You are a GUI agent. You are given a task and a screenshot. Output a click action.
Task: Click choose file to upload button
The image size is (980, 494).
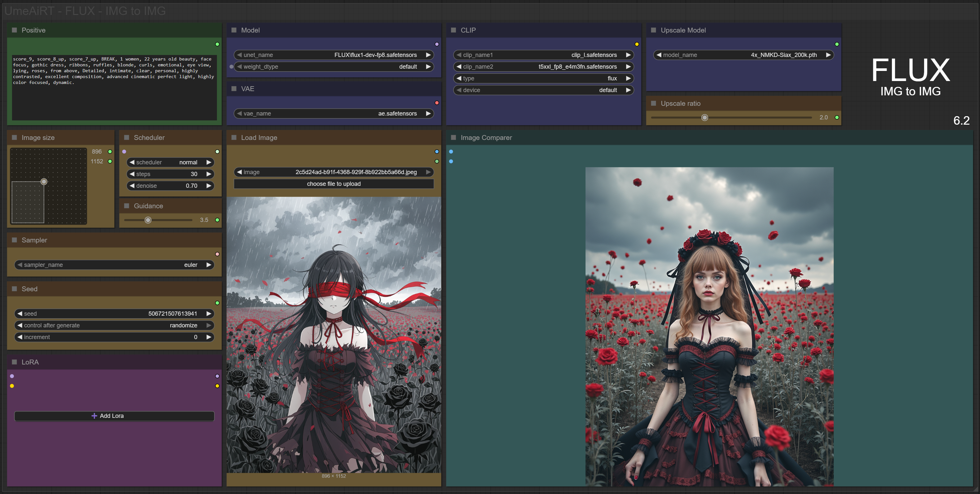pyautogui.click(x=333, y=184)
